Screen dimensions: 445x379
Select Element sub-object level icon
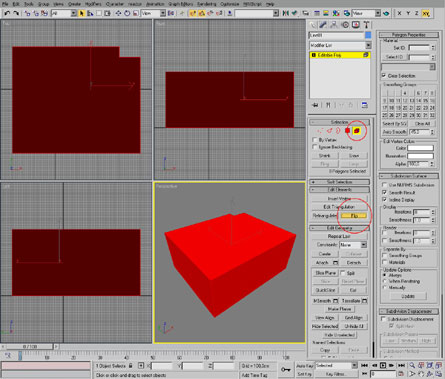(x=357, y=131)
